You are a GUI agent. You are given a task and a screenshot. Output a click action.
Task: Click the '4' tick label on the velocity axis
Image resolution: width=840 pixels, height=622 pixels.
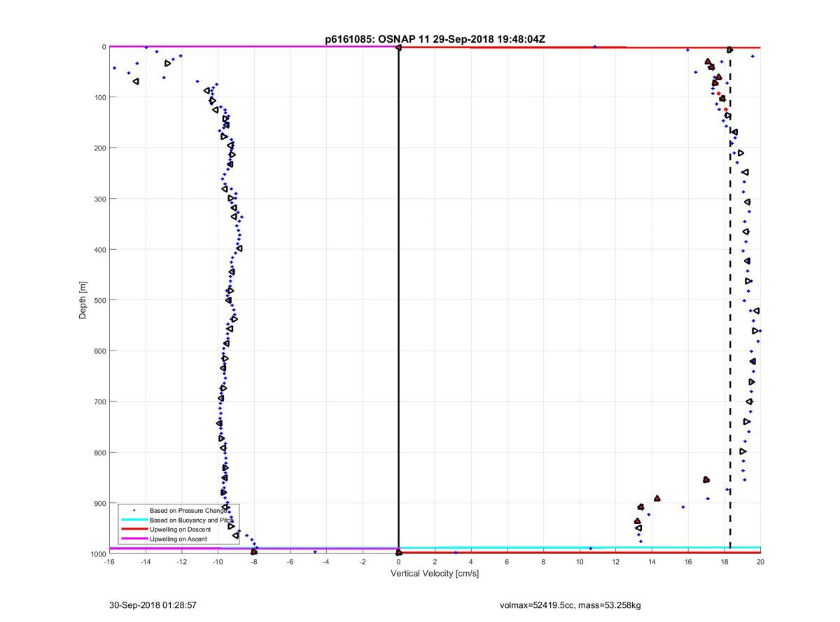coord(471,561)
